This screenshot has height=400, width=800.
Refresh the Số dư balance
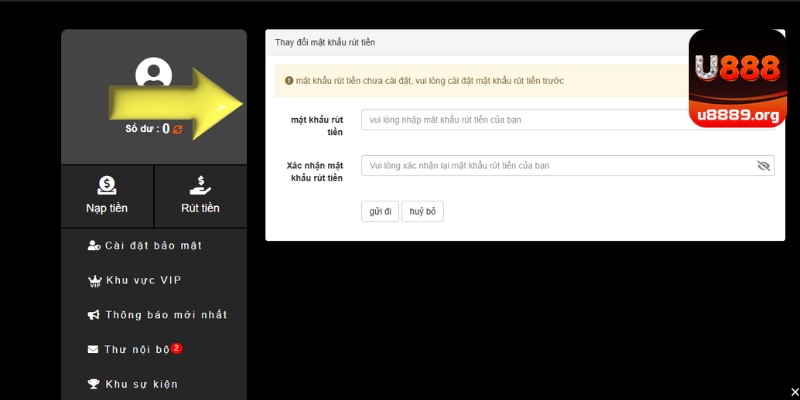178,129
